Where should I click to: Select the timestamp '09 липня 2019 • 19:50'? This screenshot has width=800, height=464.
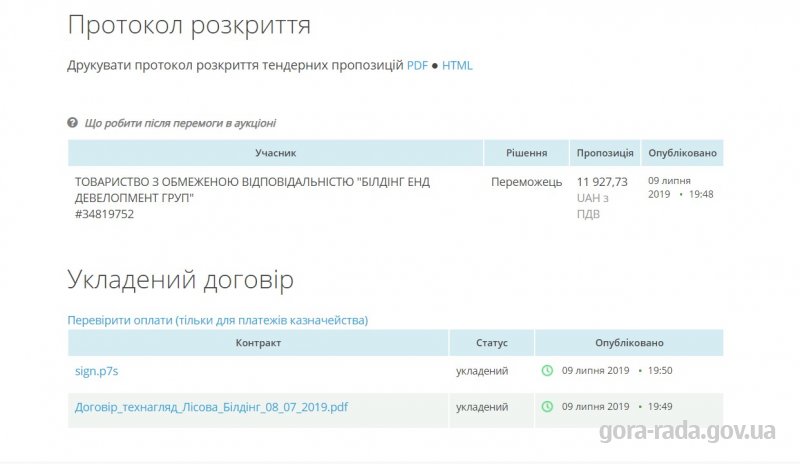(x=617, y=371)
